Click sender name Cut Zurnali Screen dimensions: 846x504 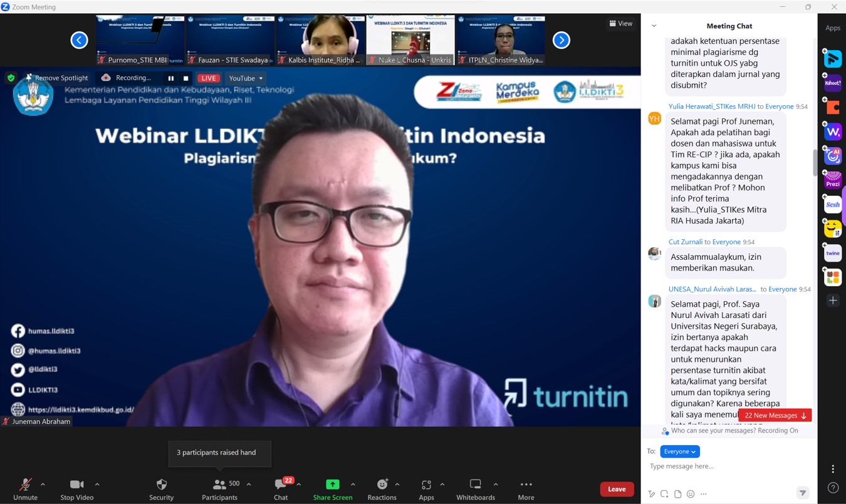click(x=686, y=242)
